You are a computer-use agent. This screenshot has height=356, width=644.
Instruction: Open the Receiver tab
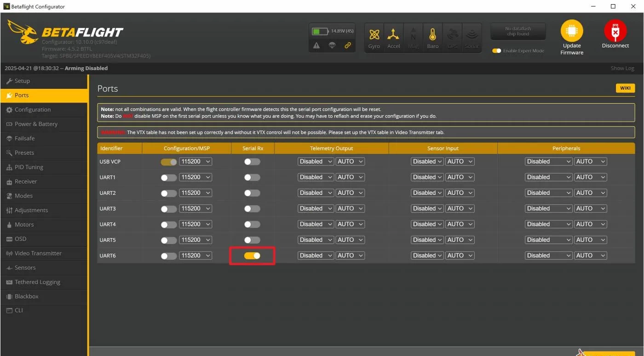click(44, 181)
